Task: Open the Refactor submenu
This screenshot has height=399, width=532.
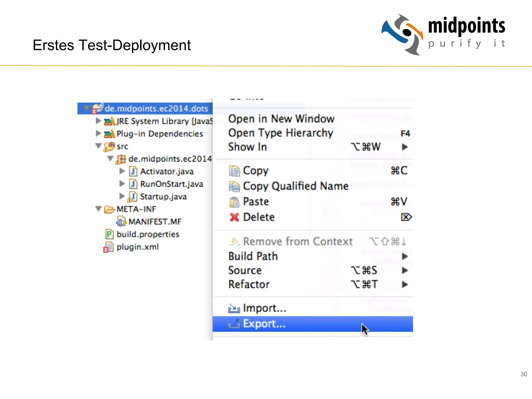Action: [x=249, y=284]
